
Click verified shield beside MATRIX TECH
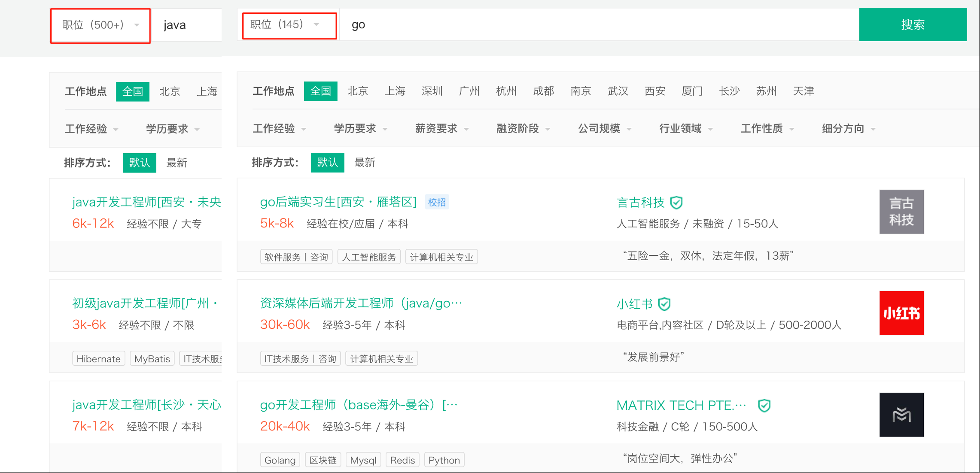pyautogui.click(x=764, y=405)
